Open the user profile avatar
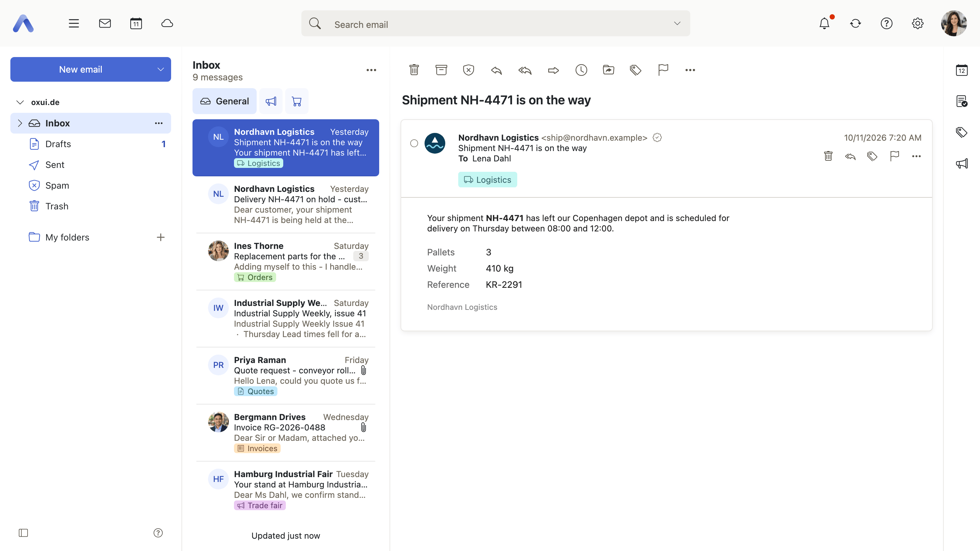The image size is (980, 551). pos(954,24)
